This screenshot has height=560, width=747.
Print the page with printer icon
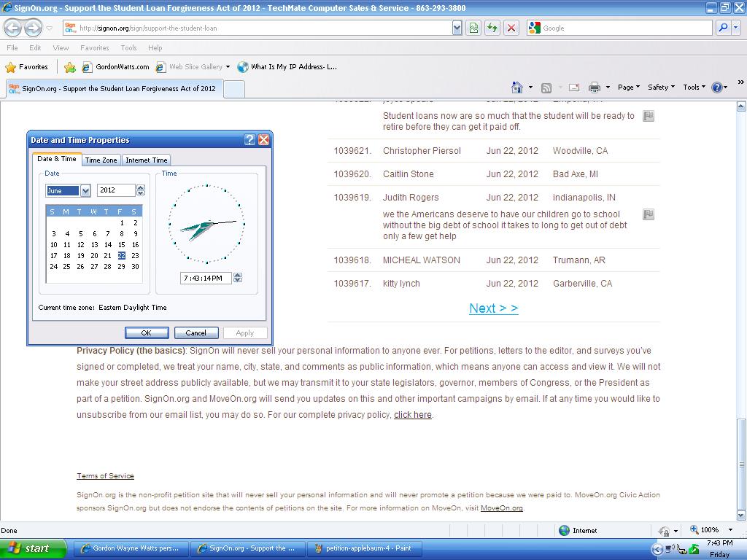[x=594, y=87]
